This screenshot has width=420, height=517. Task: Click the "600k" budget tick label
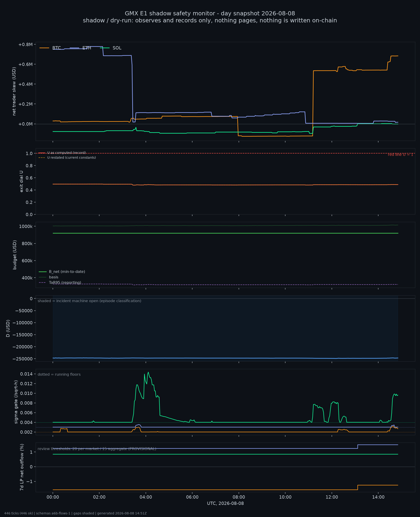[27, 261]
